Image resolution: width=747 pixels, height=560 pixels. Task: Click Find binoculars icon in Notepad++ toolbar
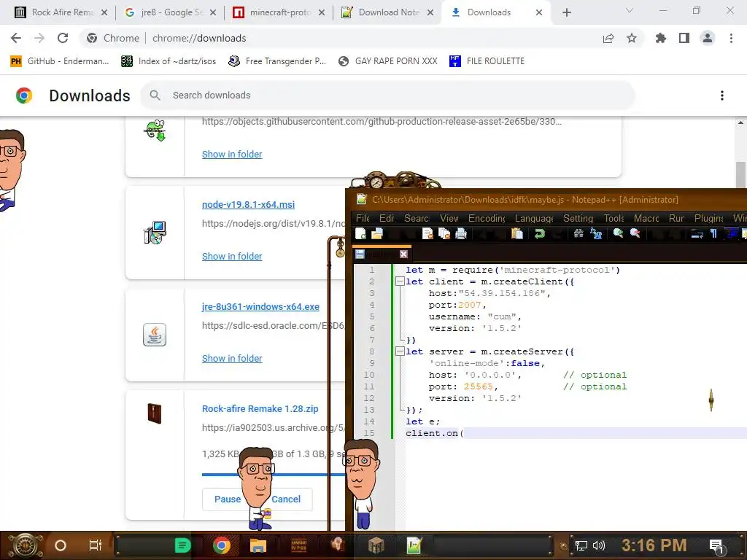click(x=578, y=233)
